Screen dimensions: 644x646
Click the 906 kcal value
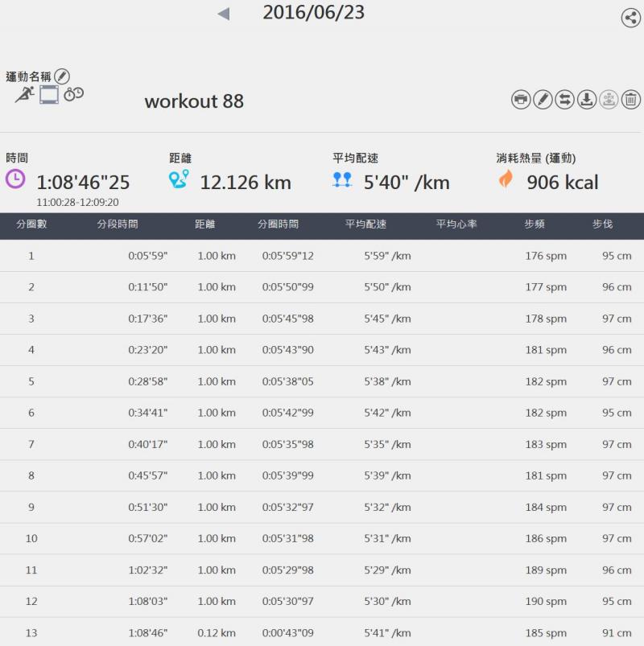point(563,183)
